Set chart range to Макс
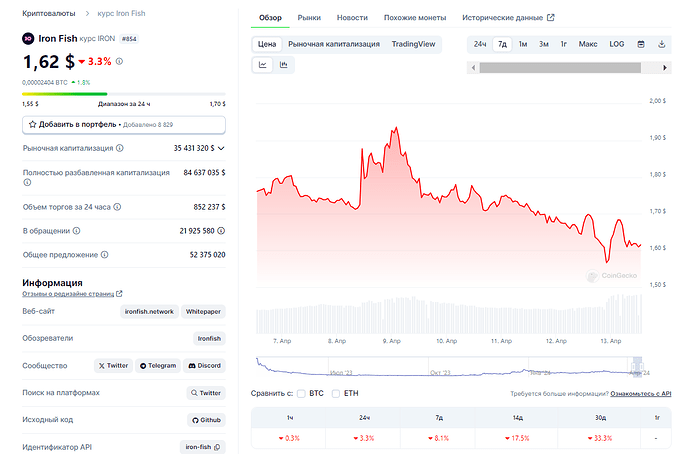 click(x=588, y=44)
